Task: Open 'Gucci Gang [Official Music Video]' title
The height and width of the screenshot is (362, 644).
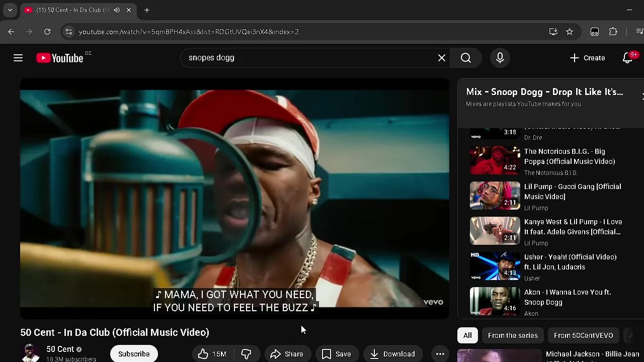Action: (573, 192)
